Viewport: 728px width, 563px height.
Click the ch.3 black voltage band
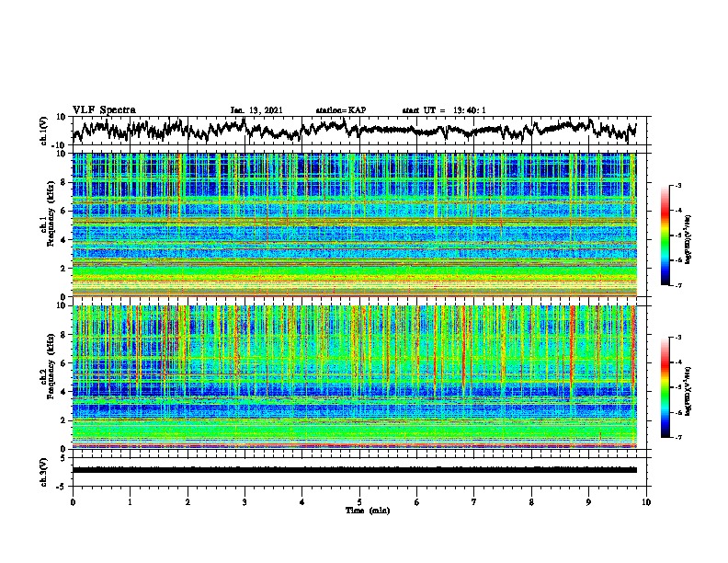[x=354, y=470]
